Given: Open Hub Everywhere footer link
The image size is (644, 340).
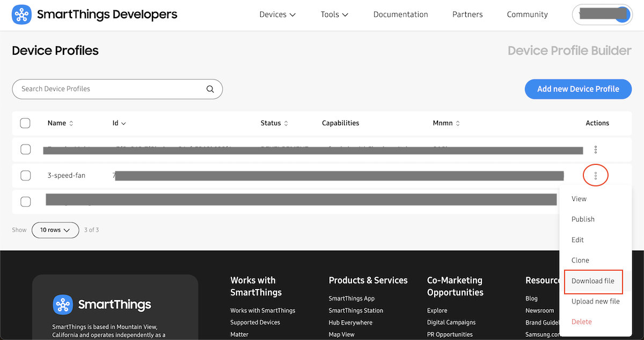Looking at the screenshot, I should tap(349, 322).
